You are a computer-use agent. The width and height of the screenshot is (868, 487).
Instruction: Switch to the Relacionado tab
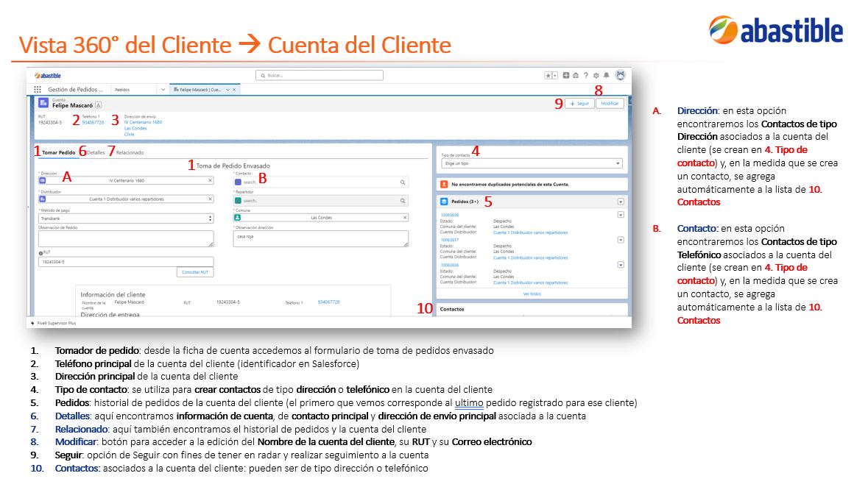pyautogui.click(x=130, y=153)
